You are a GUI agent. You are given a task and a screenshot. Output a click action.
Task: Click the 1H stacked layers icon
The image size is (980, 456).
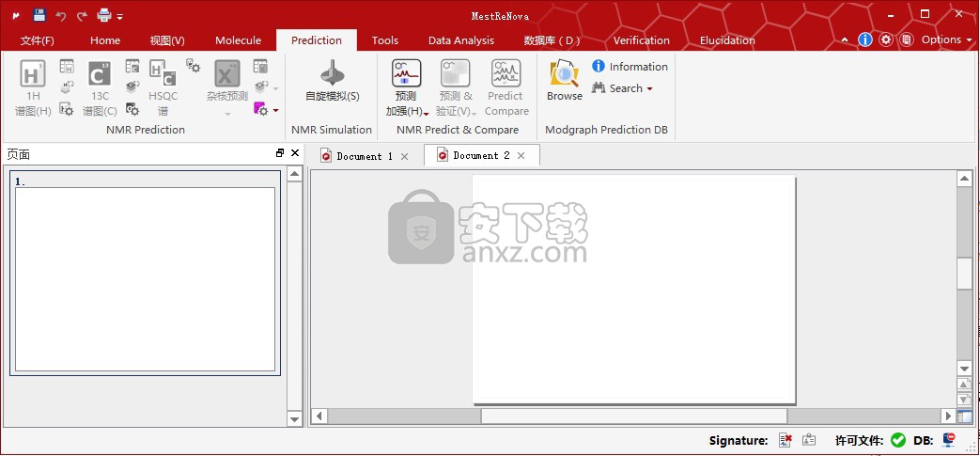tap(67, 87)
